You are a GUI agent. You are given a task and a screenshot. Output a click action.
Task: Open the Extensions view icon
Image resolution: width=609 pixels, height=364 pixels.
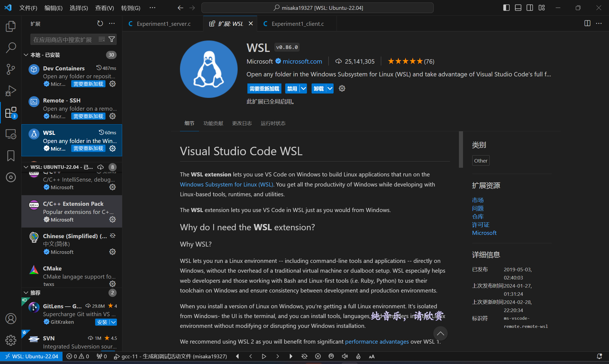[11, 112]
